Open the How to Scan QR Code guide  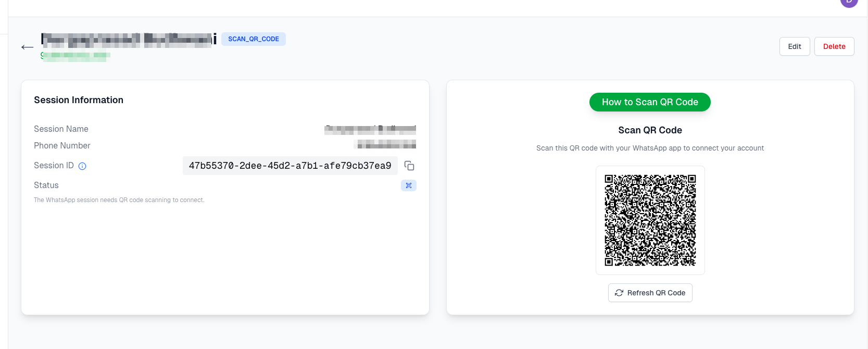pos(650,102)
